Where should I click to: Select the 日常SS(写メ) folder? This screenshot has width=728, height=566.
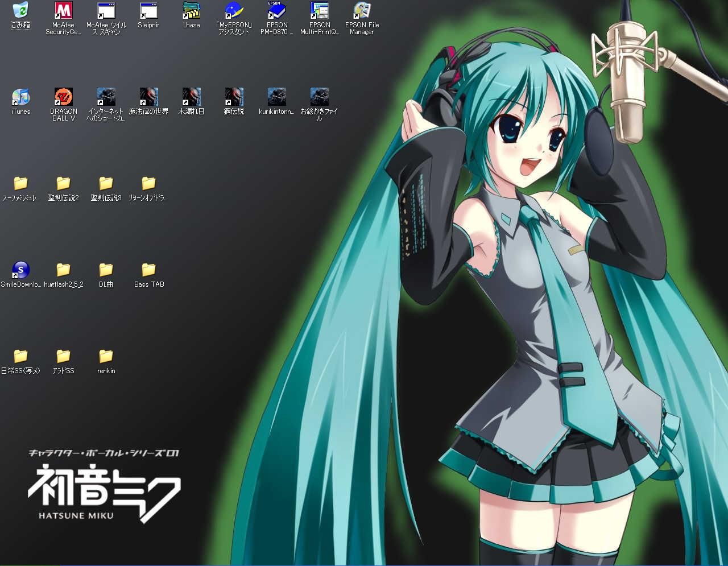pyautogui.click(x=20, y=361)
